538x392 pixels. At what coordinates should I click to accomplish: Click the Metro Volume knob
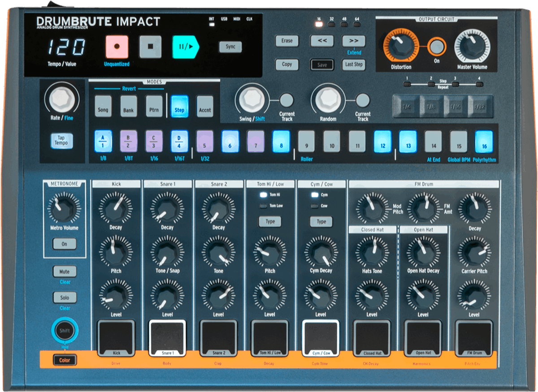click(64, 208)
